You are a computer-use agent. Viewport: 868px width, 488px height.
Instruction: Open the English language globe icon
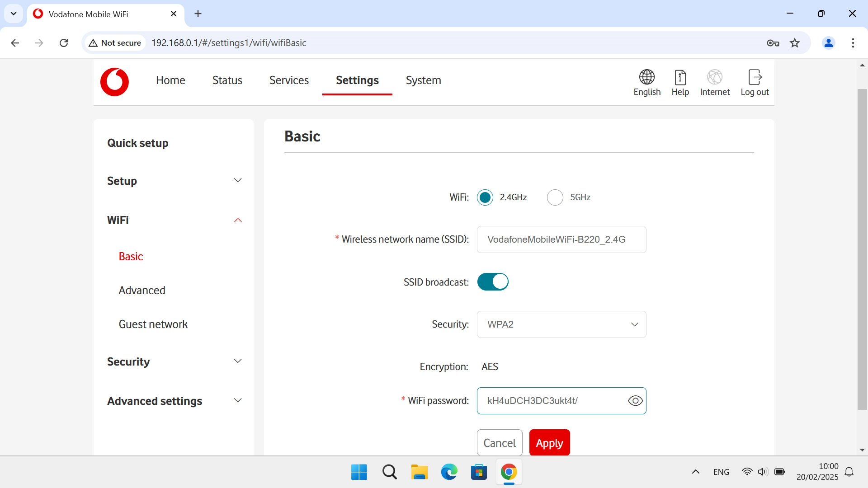tap(646, 77)
